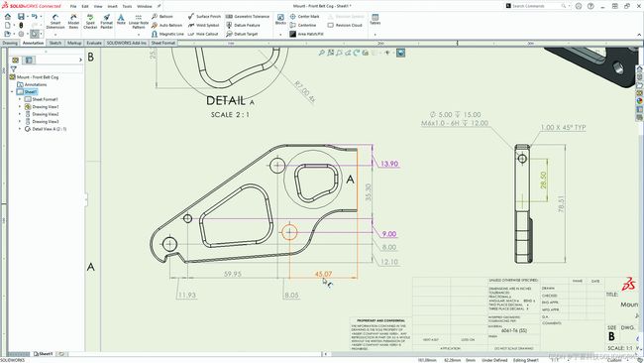644x363 pixels.
Task: Click the Geometric Tolerance button
Action: 248,17
